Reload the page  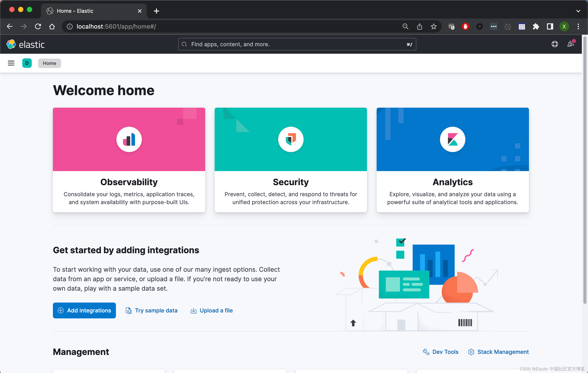point(38,26)
